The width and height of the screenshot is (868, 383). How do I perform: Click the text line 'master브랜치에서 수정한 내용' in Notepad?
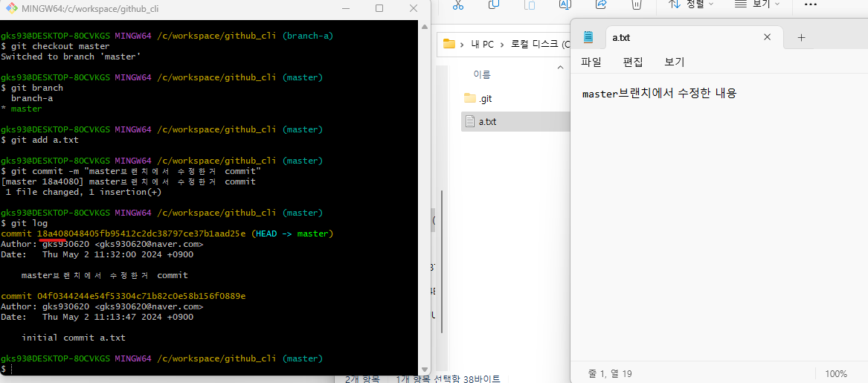[659, 94]
